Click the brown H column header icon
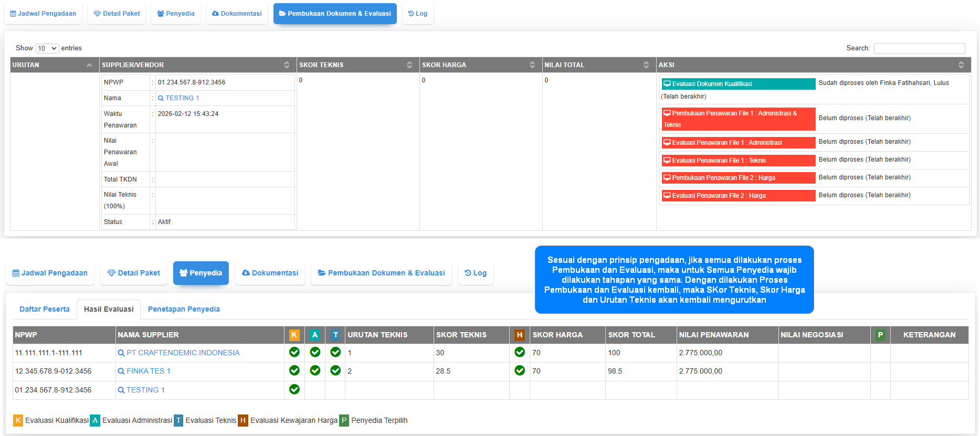 point(519,335)
